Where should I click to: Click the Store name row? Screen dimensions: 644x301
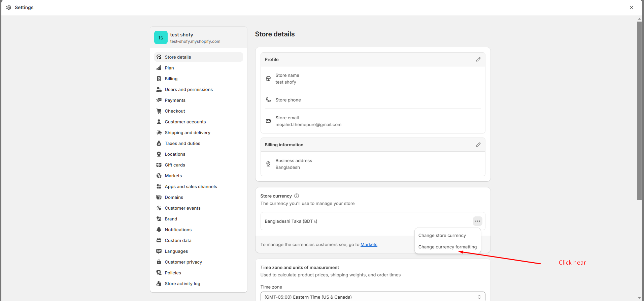[x=373, y=79]
